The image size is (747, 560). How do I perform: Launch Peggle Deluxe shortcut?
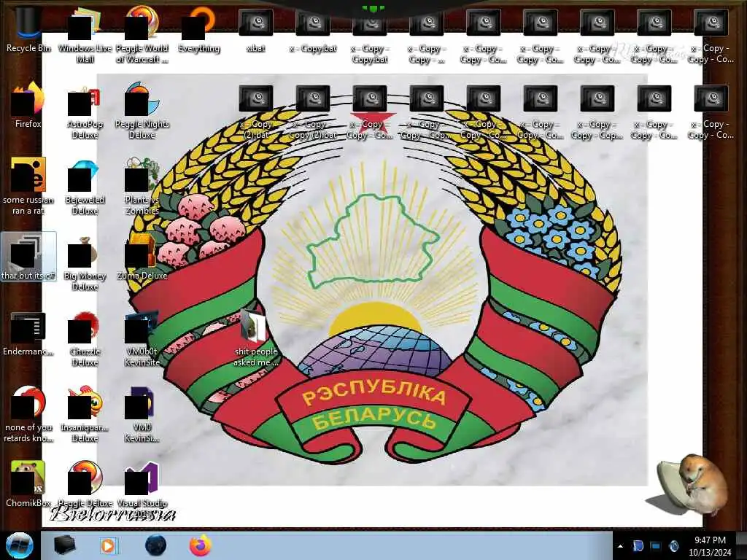click(x=85, y=483)
